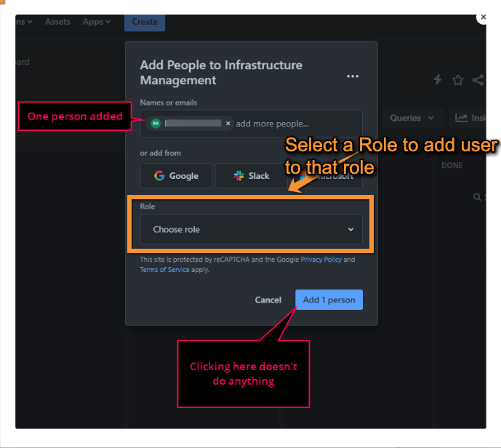This screenshot has height=448, width=501.
Task: Remove the added person chip
Action: (228, 124)
